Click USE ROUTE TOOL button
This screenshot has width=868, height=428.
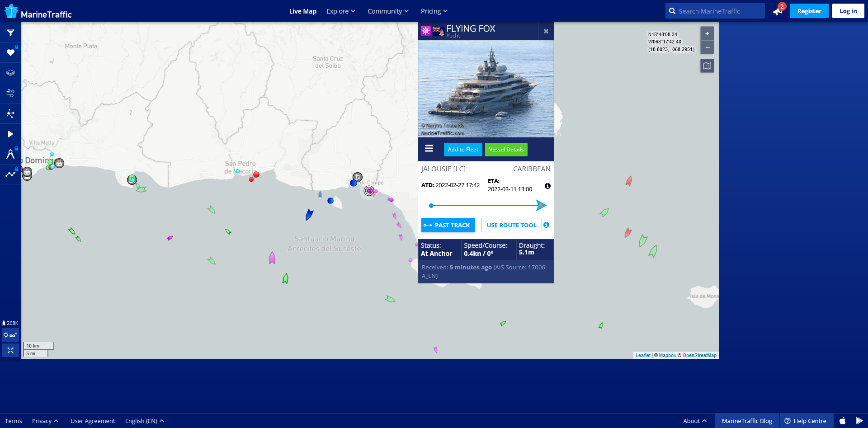pyautogui.click(x=512, y=225)
